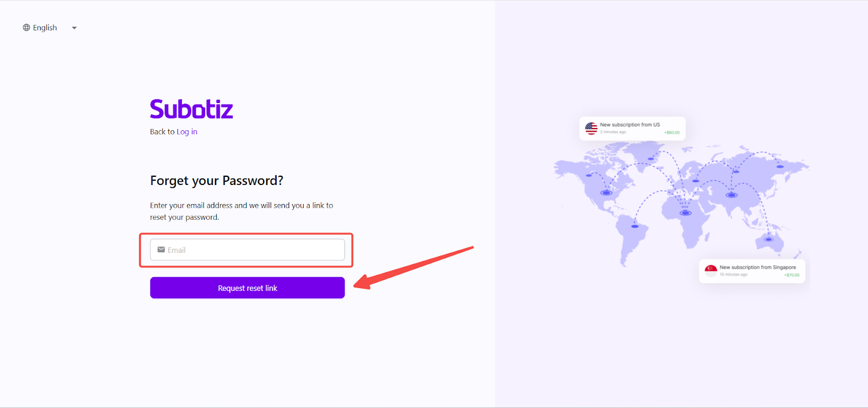Click the Singapore flag icon
The image size is (868, 408).
(711, 271)
